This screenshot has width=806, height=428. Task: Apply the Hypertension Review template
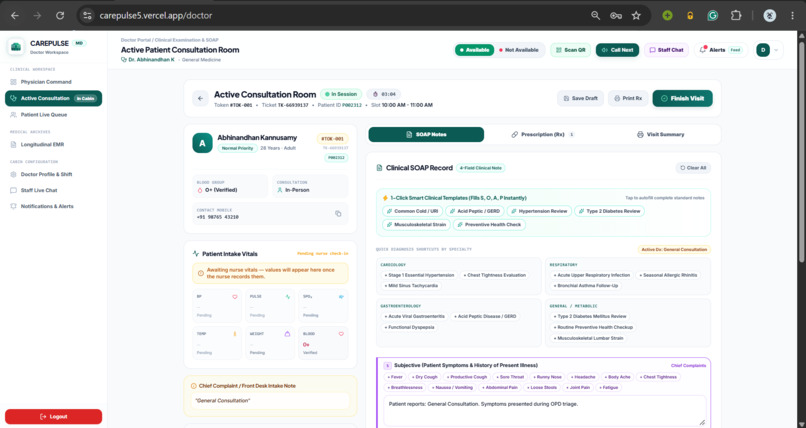coord(539,211)
